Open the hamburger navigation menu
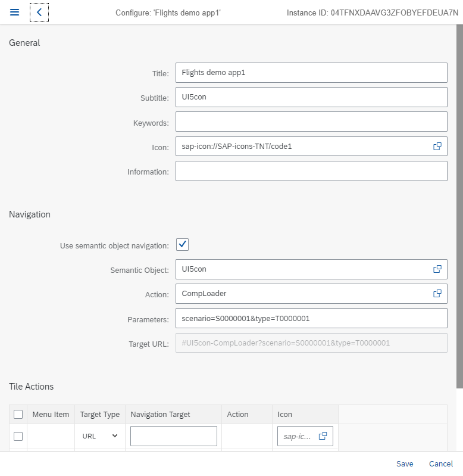This screenshot has width=463, height=476. click(15, 13)
